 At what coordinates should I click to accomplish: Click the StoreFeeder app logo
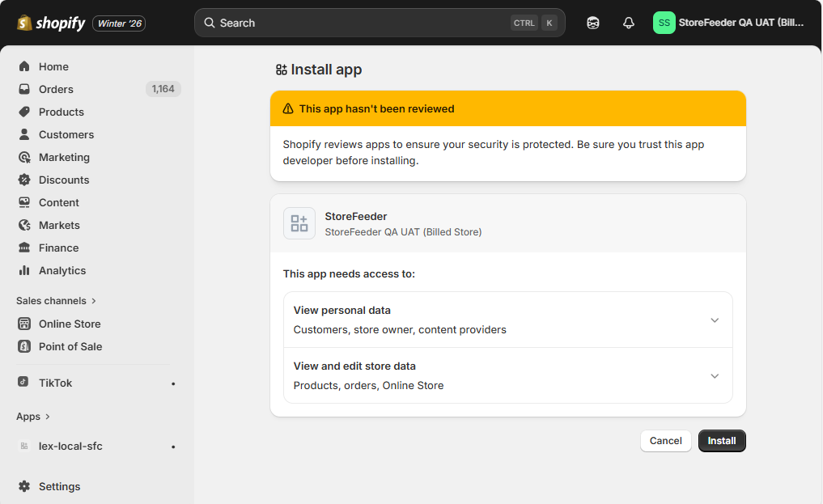tap(299, 222)
